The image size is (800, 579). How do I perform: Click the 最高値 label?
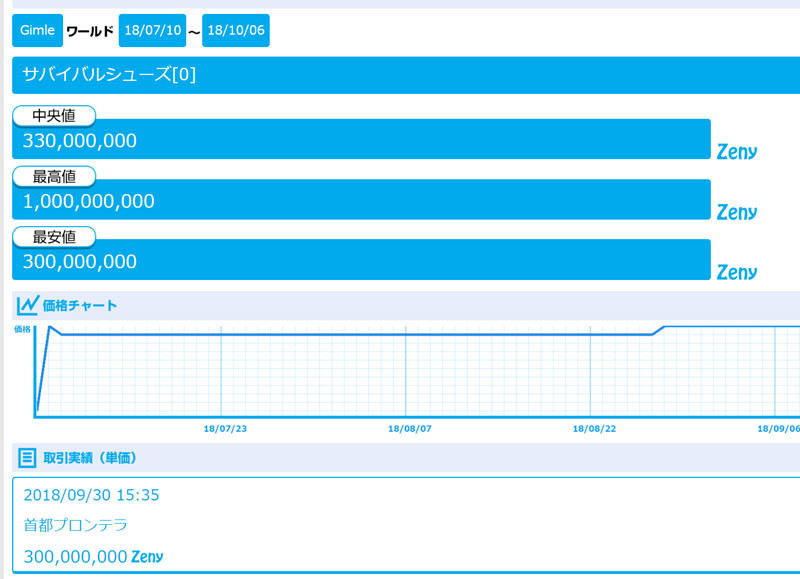pyautogui.click(x=54, y=177)
